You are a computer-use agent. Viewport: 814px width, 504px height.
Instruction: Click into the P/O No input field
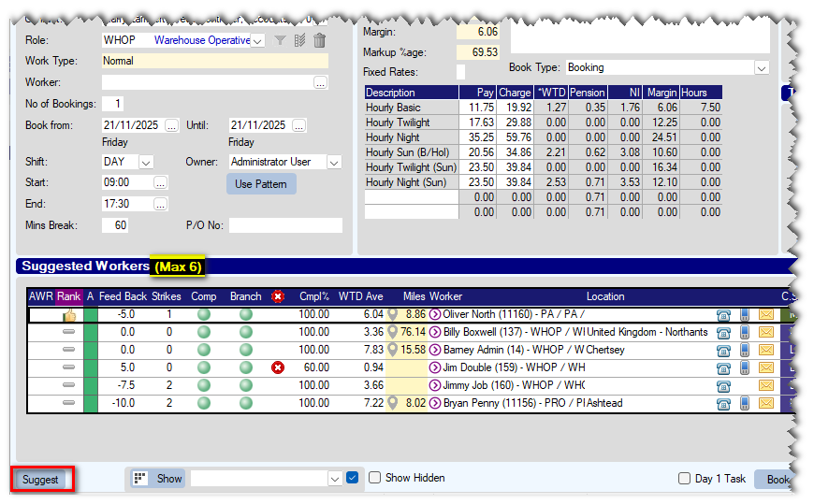pyautogui.click(x=285, y=225)
